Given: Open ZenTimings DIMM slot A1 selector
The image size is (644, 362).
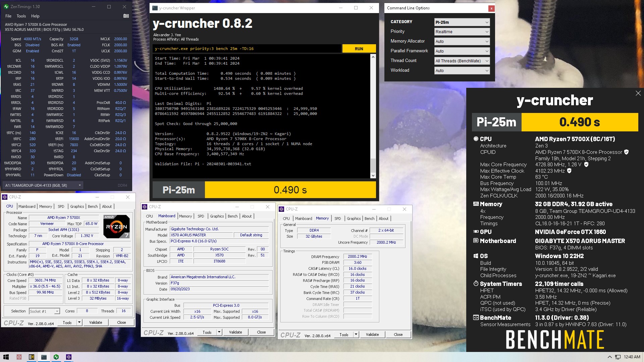Looking at the screenshot, I should [x=43, y=185].
